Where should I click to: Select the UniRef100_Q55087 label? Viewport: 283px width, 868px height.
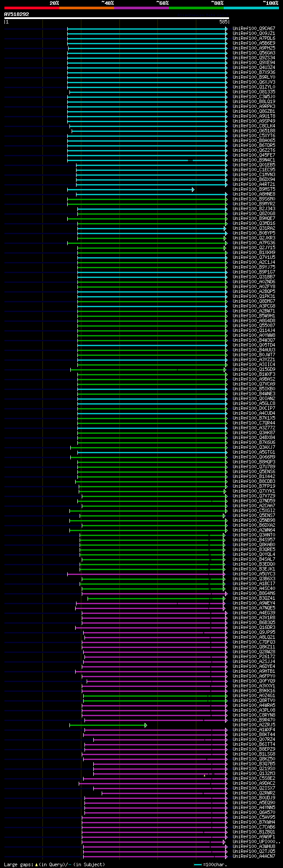click(x=254, y=326)
